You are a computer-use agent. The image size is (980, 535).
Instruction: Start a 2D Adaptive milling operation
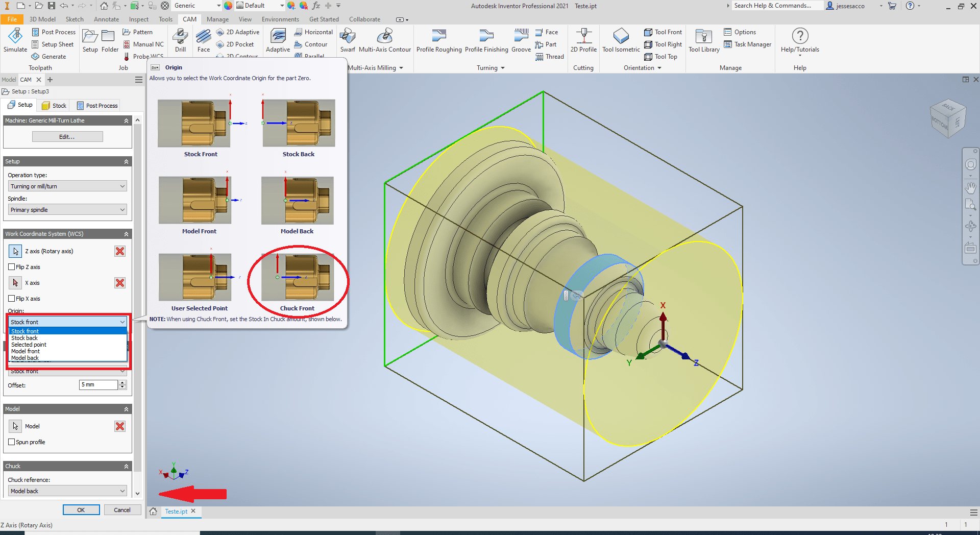click(x=238, y=32)
